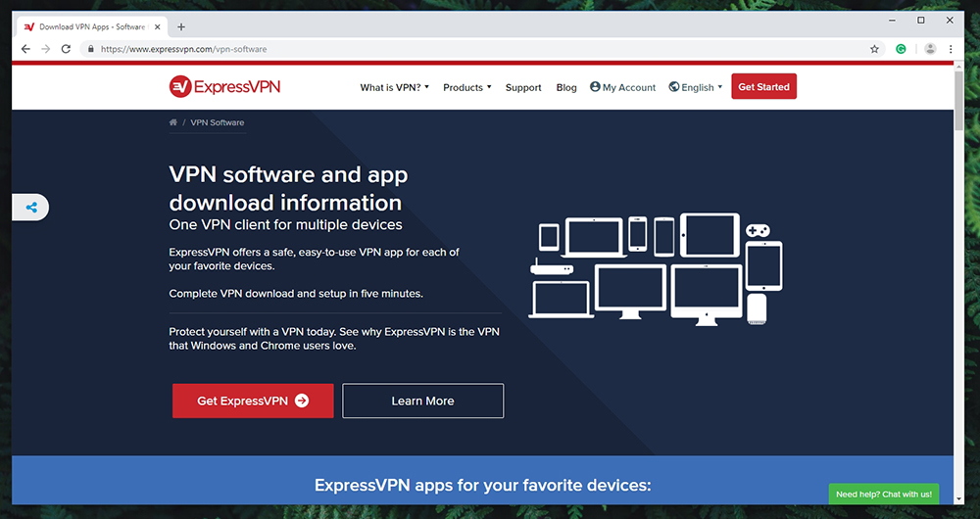980x519 pixels.
Task: Open Chrome's three-dot menu
Action: (951, 49)
